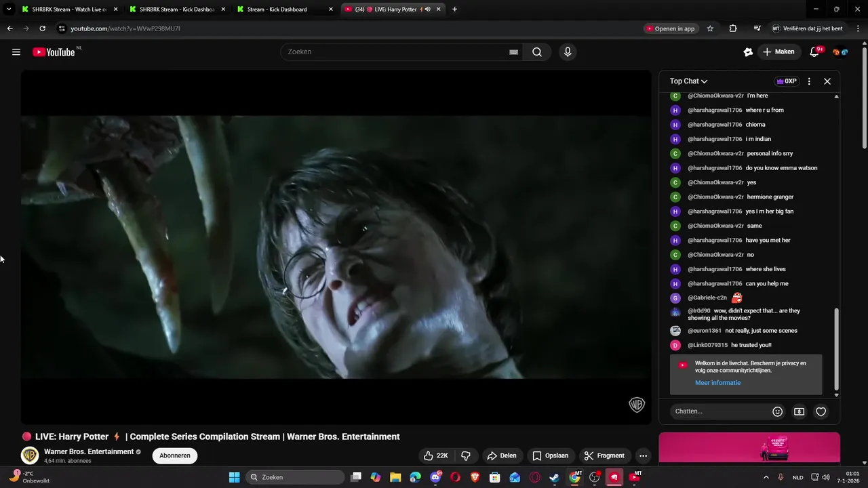
Task: Click the live chat scrollbar thumb
Action: 836,348
